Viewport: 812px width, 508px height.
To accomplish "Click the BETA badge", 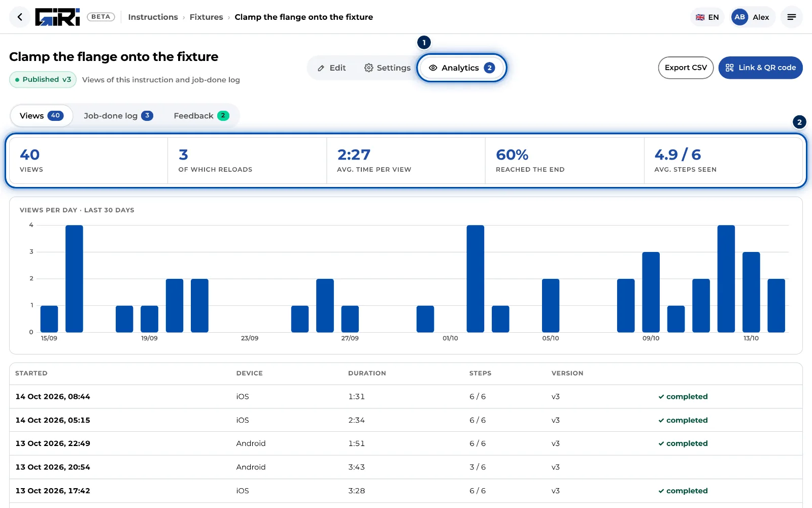I will [x=101, y=17].
